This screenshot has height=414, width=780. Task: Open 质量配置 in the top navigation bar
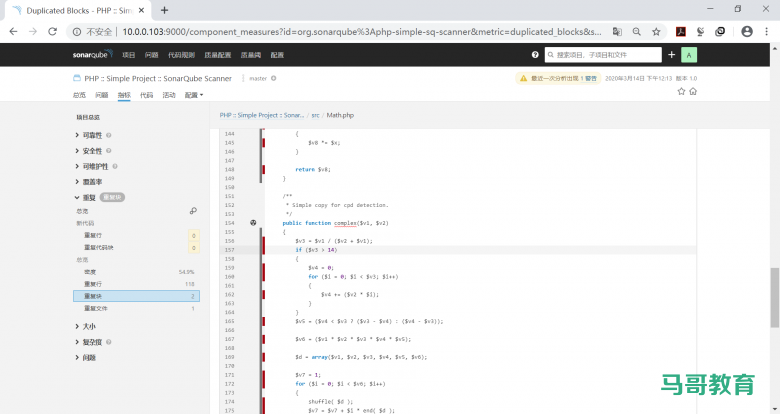click(x=217, y=55)
